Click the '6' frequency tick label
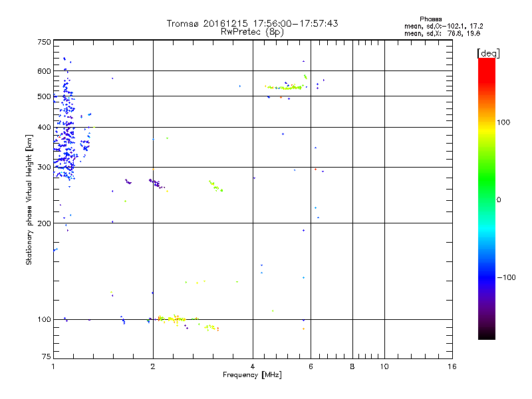The image size is (532, 399). (x=311, y=366)
